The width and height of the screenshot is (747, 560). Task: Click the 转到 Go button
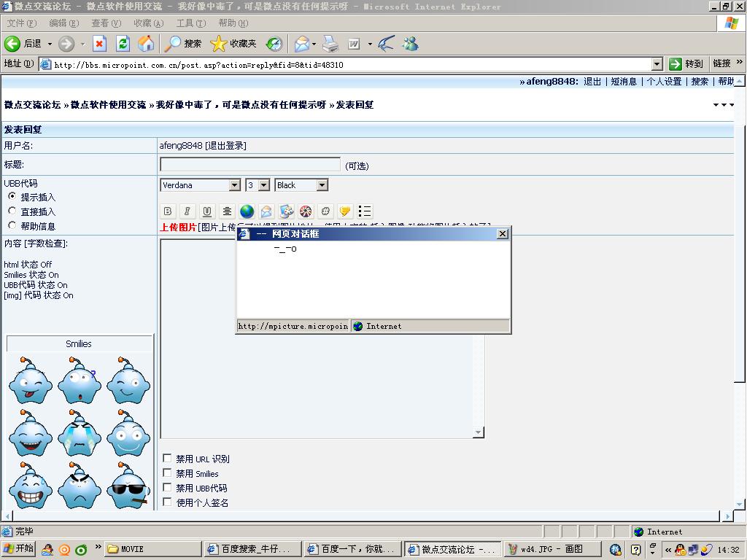tap(686, 64)
